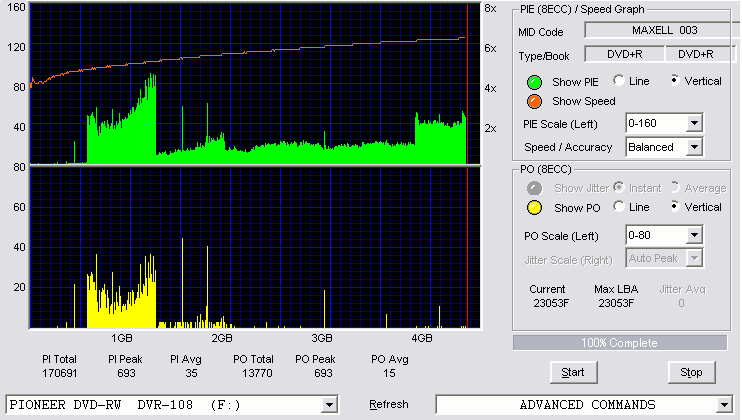Click the first DVD+R Type field
This screenshot has width=742, height=420.
pos(625,54)
